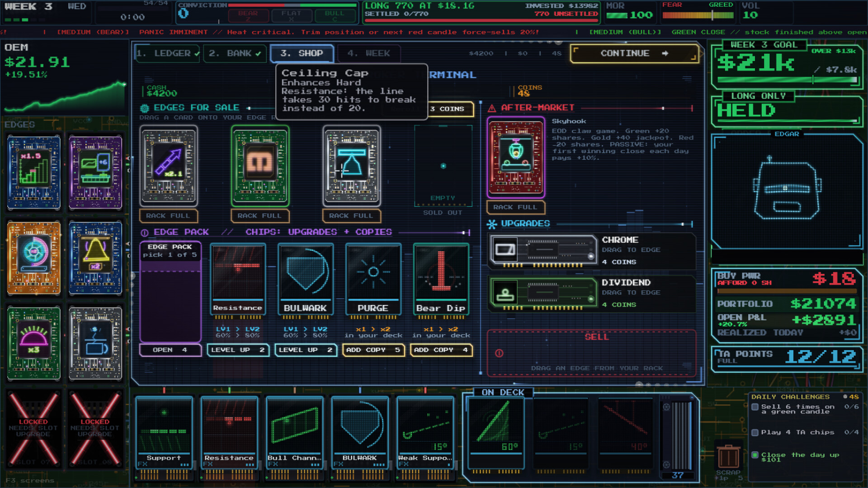Click the BULL conviction button

335,16
